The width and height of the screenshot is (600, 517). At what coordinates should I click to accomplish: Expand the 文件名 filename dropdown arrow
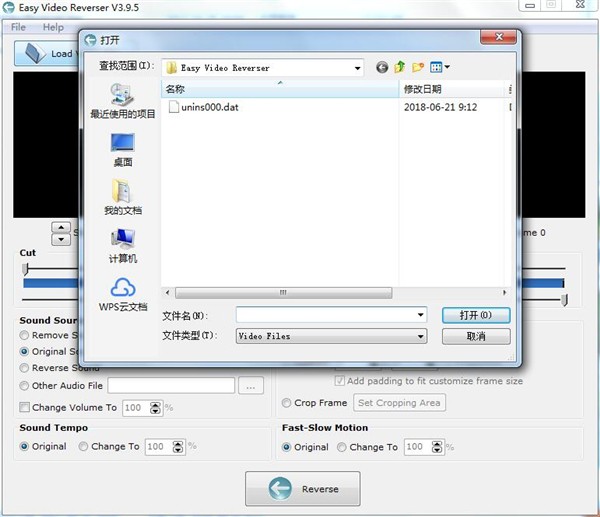[421, 315]
